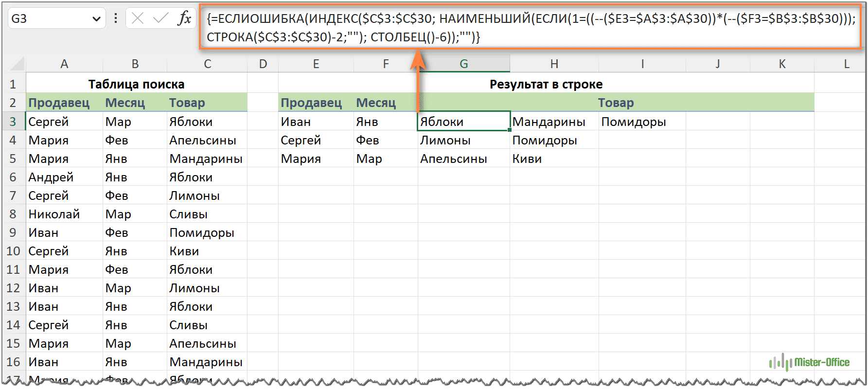Click inside the formula bar text
This screenshot has width=868, height=390.
[x=530, y=28]
